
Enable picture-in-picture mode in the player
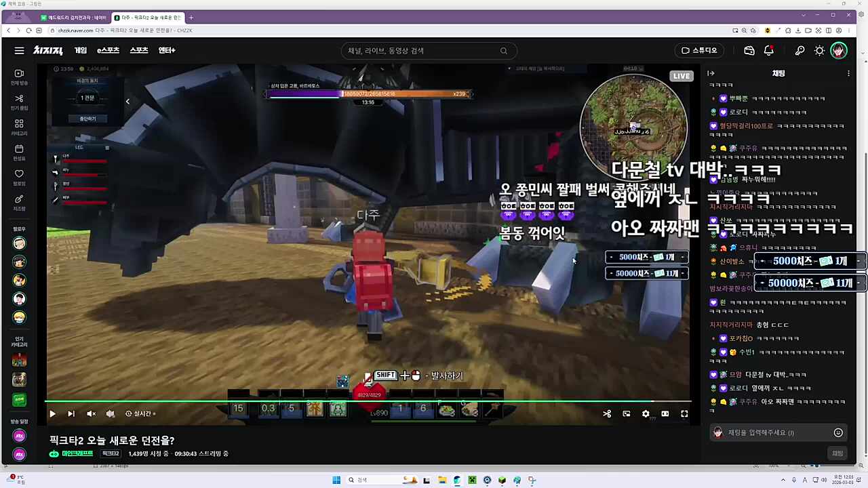click(x=626, y=413)
